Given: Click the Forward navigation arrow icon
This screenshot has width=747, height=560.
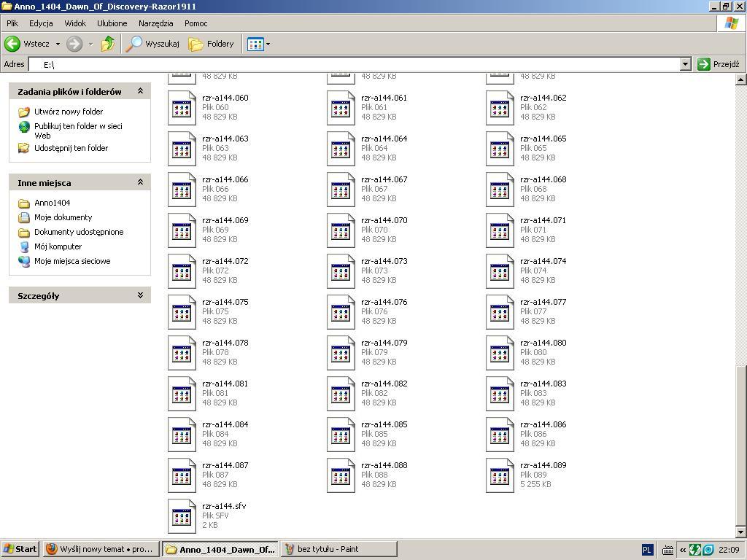Looking at the screenshot, I should tap(74, 44).
